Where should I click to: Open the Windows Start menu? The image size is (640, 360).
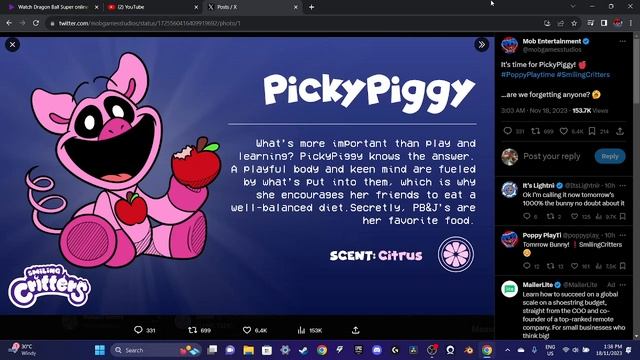click(x=100, y=350)
